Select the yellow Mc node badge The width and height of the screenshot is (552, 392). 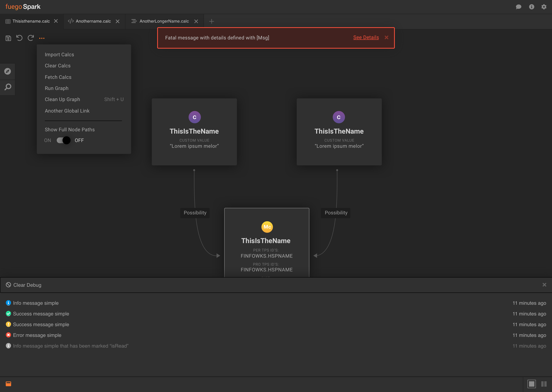(267, 227)
